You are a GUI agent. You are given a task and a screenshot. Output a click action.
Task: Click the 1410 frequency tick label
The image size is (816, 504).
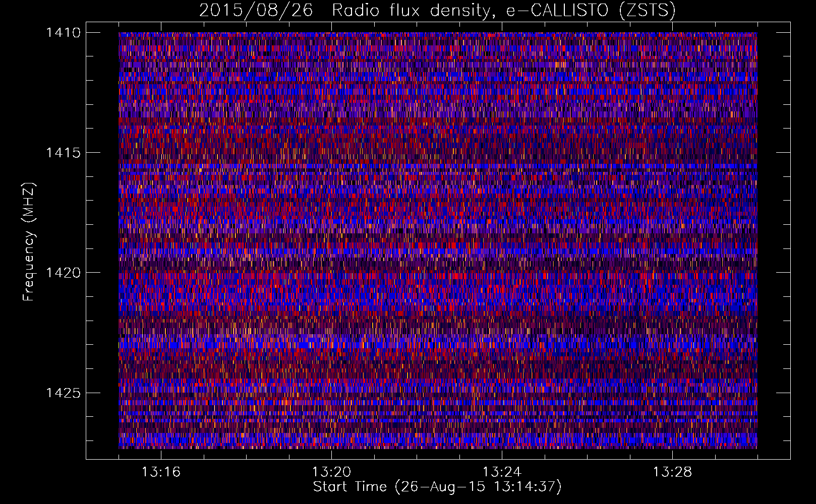coord(63,33)
